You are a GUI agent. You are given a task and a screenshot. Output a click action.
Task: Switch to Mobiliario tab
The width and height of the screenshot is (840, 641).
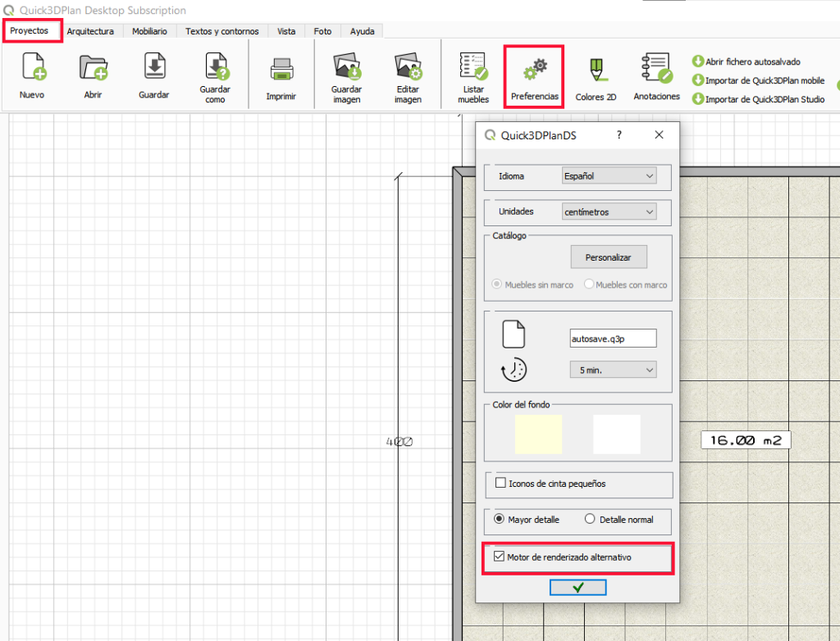pyautogui.click(x=149, y=32)
